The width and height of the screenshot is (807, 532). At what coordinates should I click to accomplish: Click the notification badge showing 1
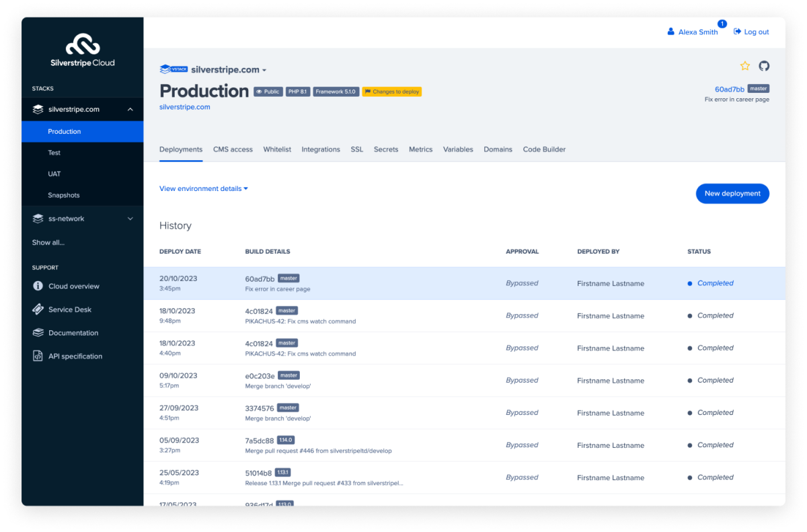pyautogui.click(x=722, y=24)
